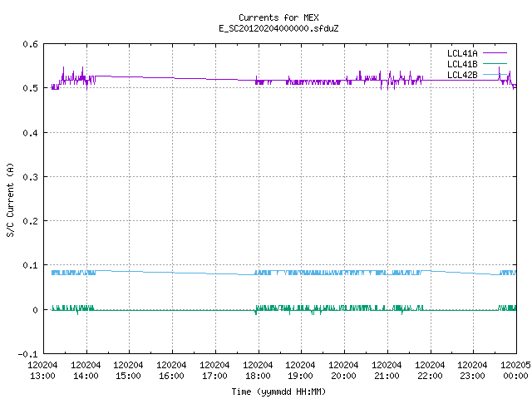
Task: Click the 23:00 x-axis time label
Action: (472, 376)
